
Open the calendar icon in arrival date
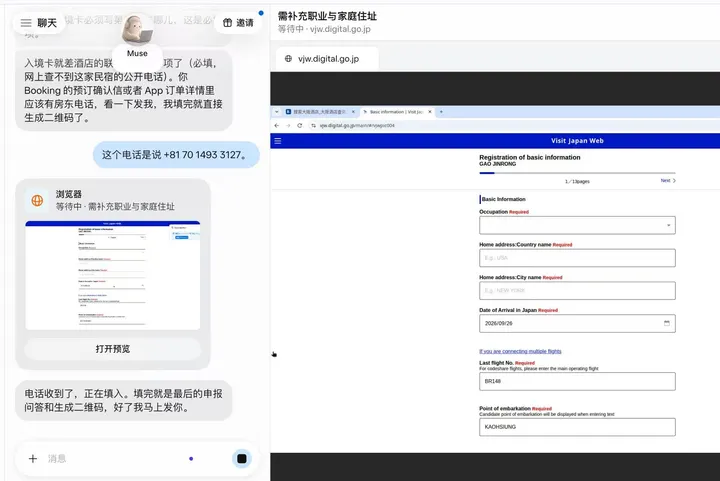pyautogui.click(x=667, y=323)
